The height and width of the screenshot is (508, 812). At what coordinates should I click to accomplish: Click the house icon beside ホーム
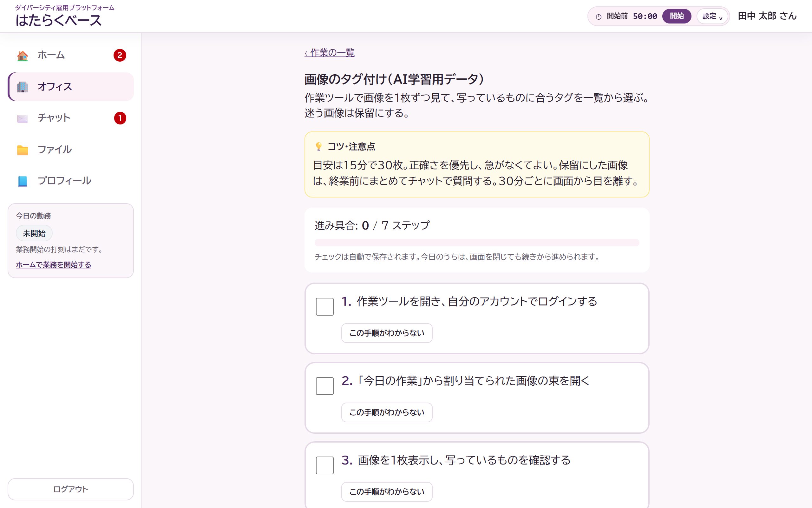click(23, 56)
